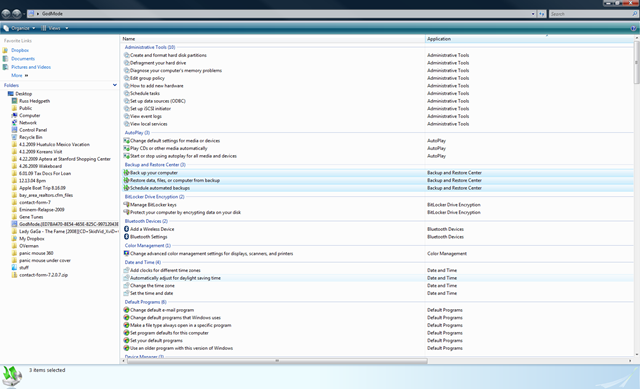The width and height of the screenshot is (640, 389).
Task: Select 'Automatically adjust for daylight saving time'
Action: (175, 278)
